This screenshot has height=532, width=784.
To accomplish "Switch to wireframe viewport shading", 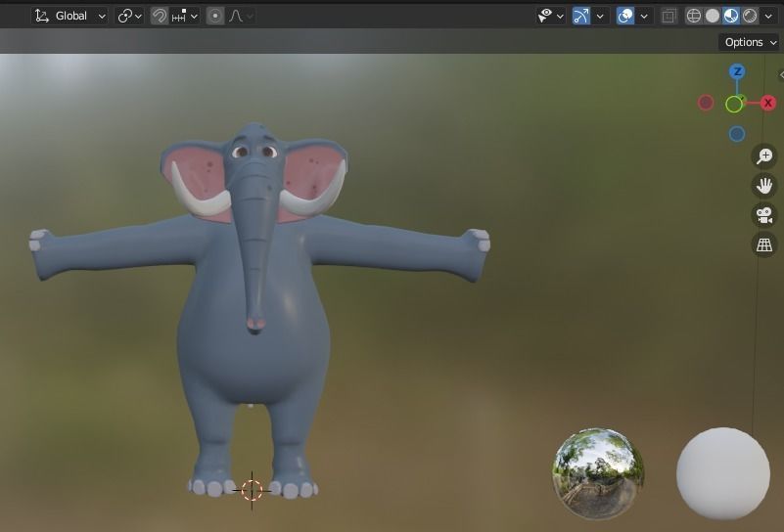I will [694, 16].
